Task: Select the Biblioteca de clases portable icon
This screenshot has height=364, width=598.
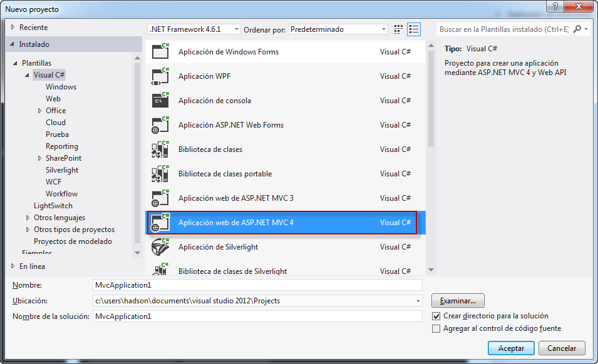Action: [x=161, y=173]
